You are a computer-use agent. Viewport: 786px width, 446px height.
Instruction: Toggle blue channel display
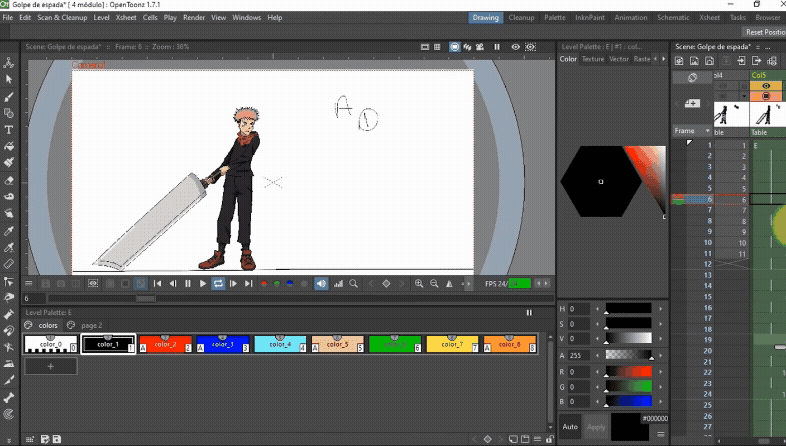tap(290, 284)
